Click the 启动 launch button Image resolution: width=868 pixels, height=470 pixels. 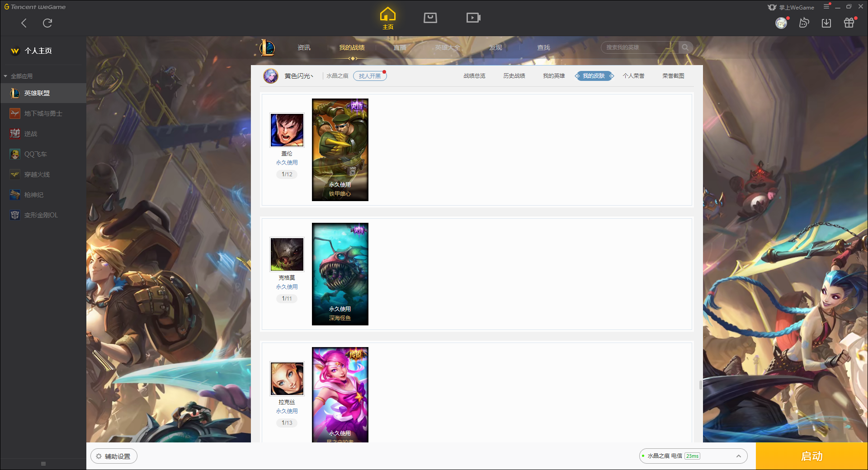coord(811,456)
